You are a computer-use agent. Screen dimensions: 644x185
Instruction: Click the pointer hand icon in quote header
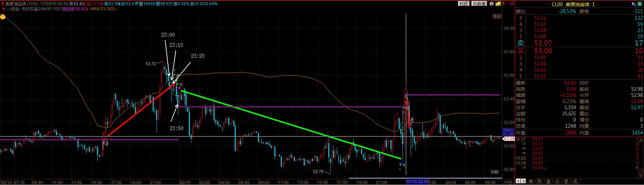pyautogui.click(x=634, y=4)
